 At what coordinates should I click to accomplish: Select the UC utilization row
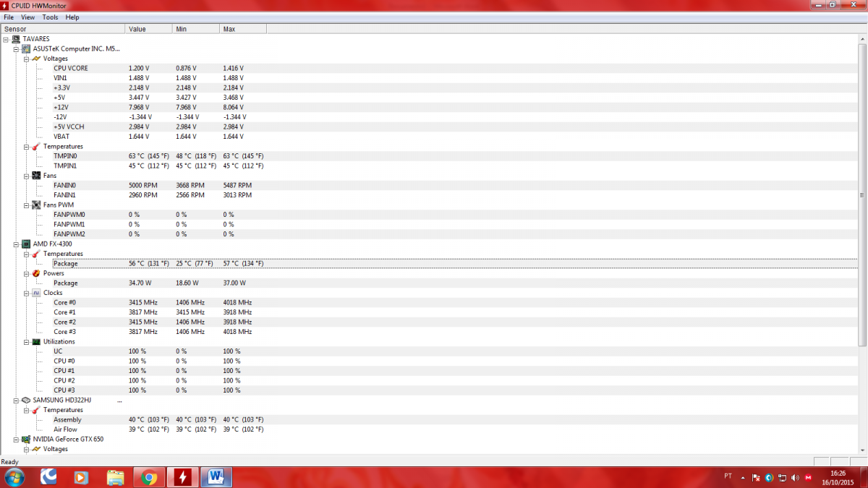click(456, 351)
